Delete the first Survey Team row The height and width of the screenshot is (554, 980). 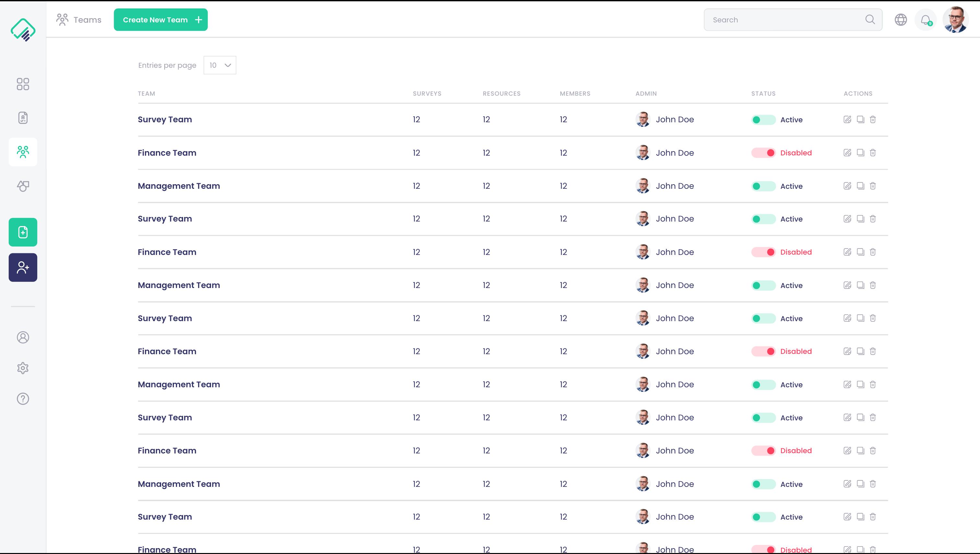873,120
